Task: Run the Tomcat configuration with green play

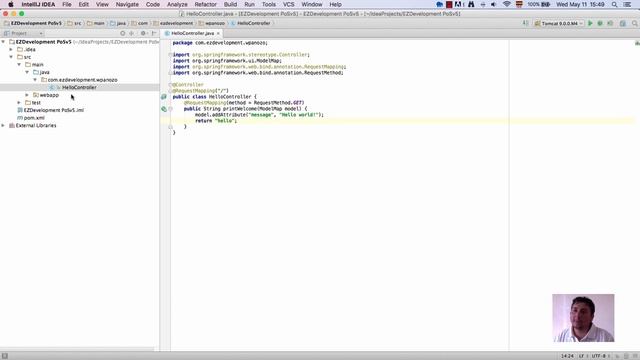Action: click(590, 24)
